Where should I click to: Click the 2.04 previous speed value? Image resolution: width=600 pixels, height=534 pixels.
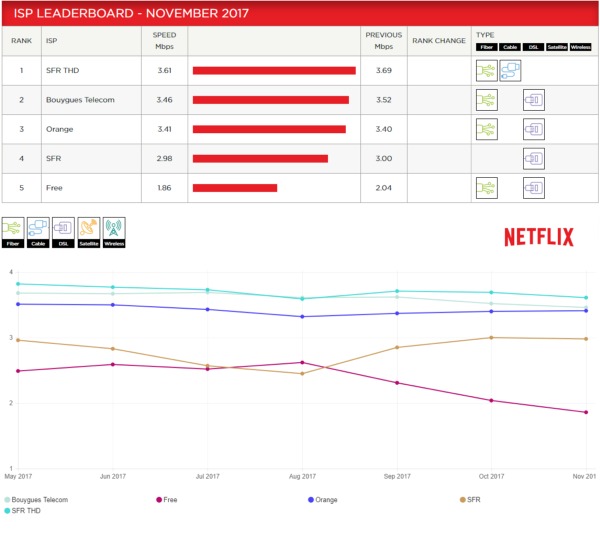pos(384,188)
